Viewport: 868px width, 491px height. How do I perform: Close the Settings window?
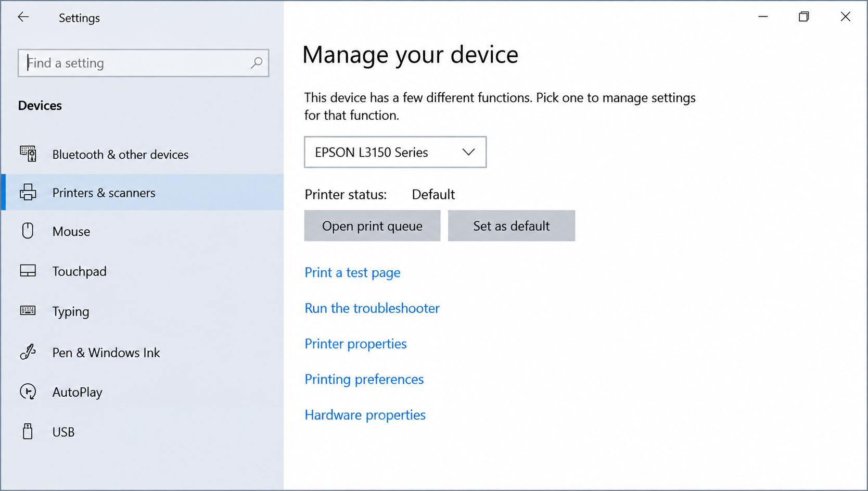tap(846, 17)
